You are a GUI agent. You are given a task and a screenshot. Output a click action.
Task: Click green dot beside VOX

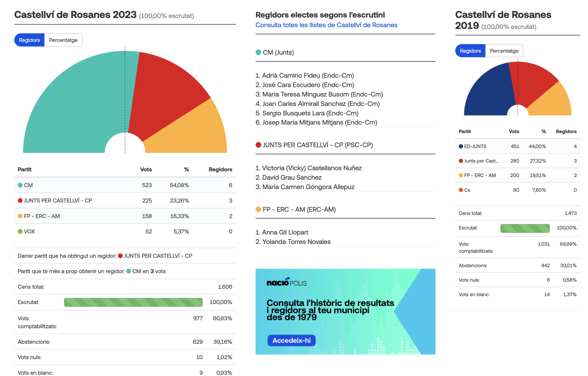click(x=20, y=231)
